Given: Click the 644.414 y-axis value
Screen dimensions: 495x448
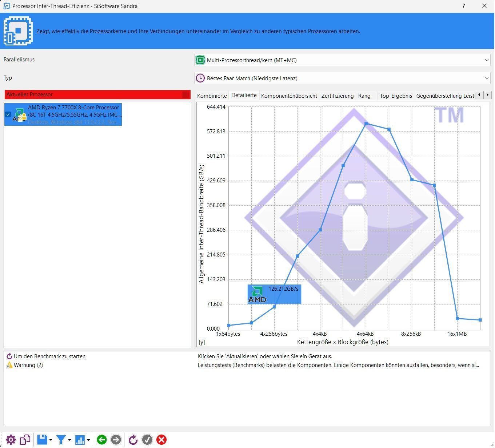Looking at the screenshot, I should point(216,107).
